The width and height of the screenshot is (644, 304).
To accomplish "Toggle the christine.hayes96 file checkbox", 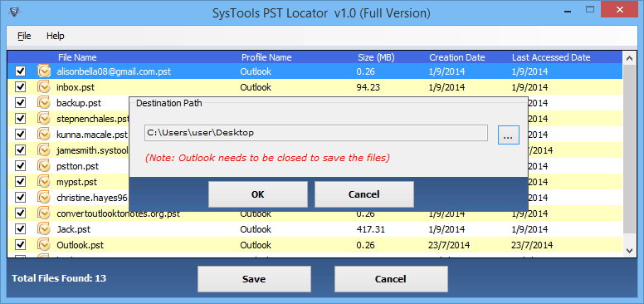I will [20, 198].
